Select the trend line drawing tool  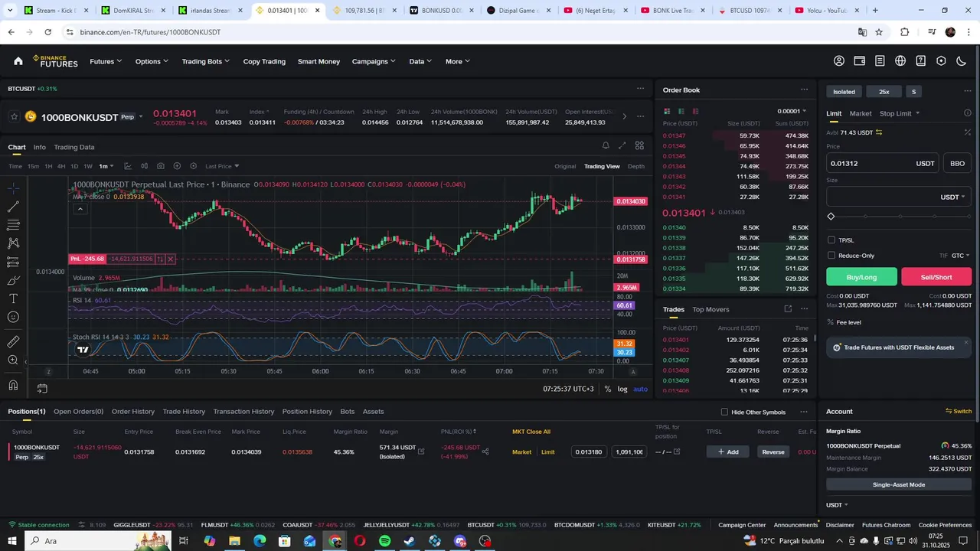point(13,207)
